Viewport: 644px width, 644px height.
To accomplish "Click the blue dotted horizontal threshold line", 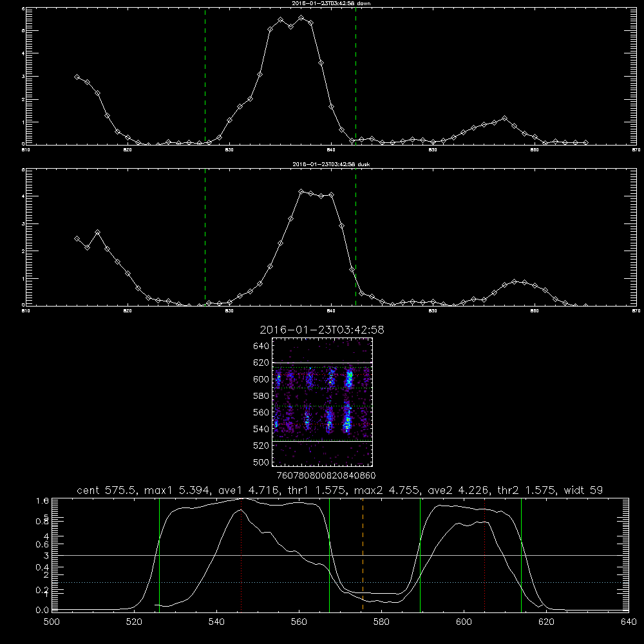I will (x=340, y=582).
